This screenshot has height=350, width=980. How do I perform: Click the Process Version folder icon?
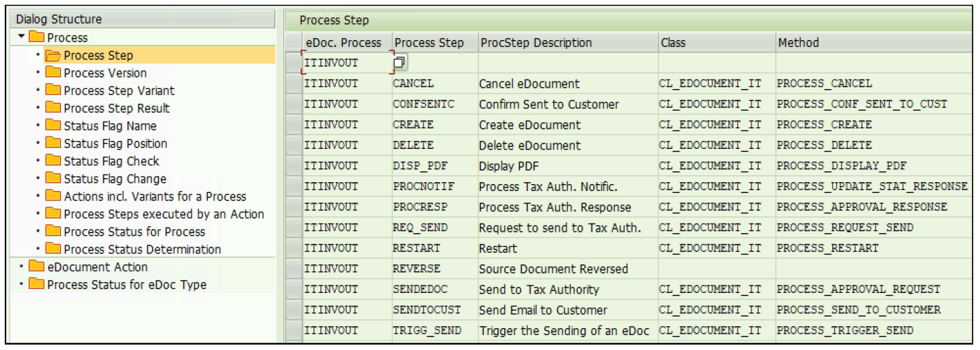point(53,73)
